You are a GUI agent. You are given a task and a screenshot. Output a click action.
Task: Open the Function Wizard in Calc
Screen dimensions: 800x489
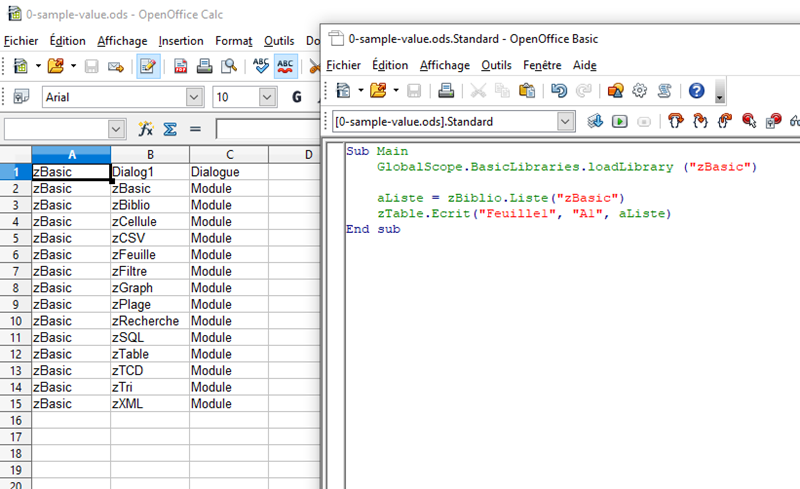[x=146, y=129]
